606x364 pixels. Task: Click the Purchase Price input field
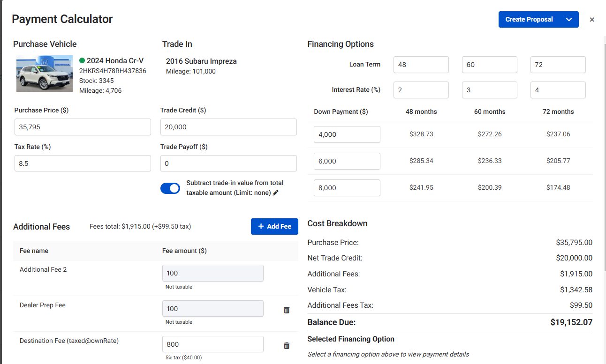click(x=83, y=127)
